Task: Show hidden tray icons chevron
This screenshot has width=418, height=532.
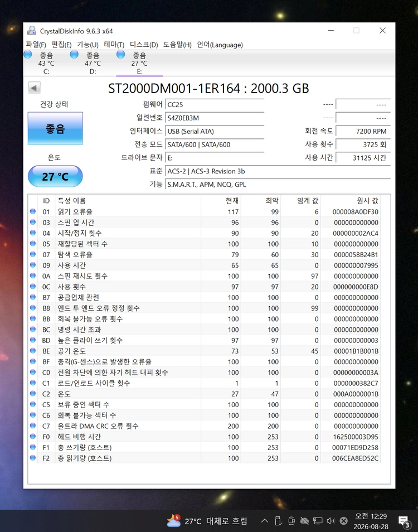Action: pos(265,521)
